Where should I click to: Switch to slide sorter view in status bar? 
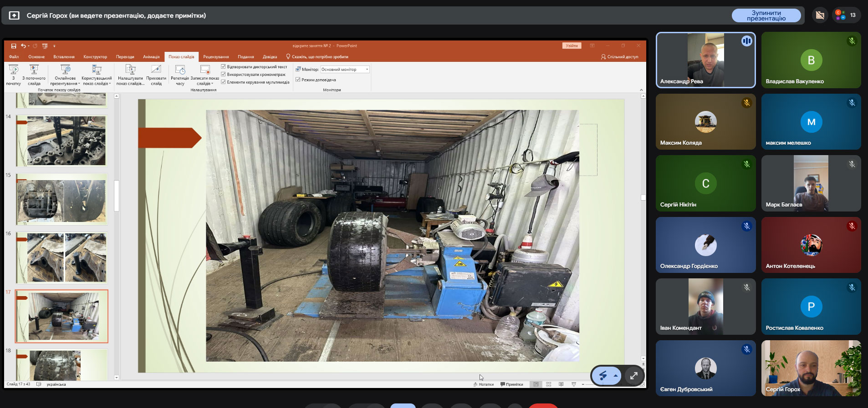click(548, 384)
